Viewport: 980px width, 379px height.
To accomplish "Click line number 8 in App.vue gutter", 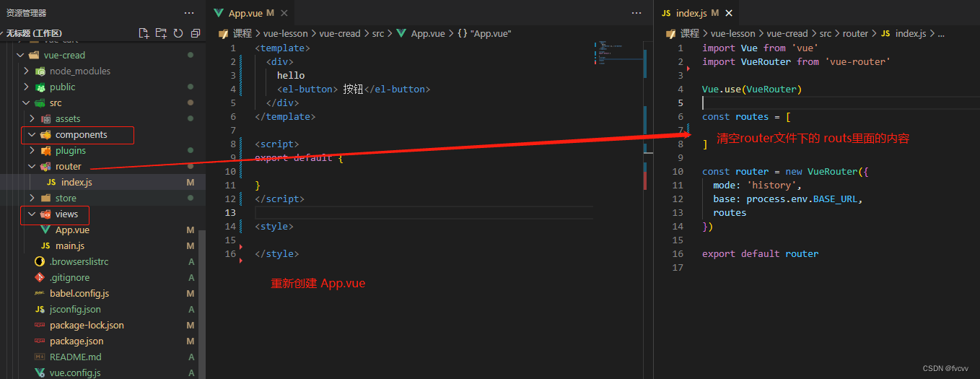I will coord(232,144).
